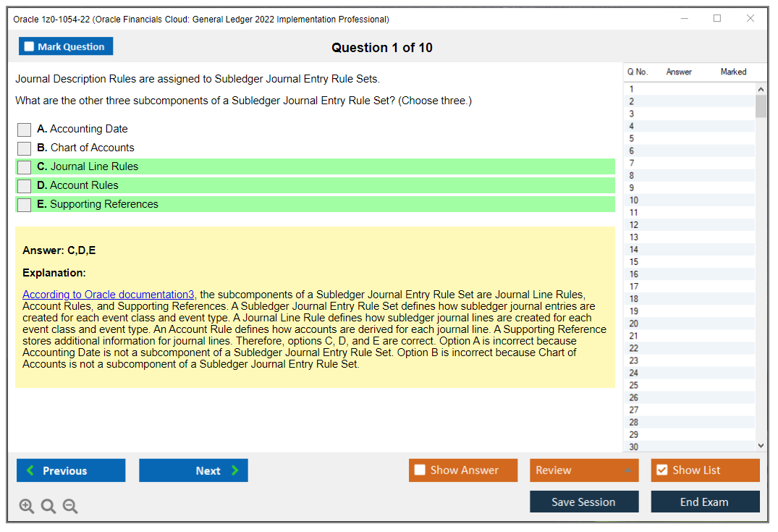Expand the Review dropdown
The height and width of the screenshot is (532, 778).
point(627,470)
